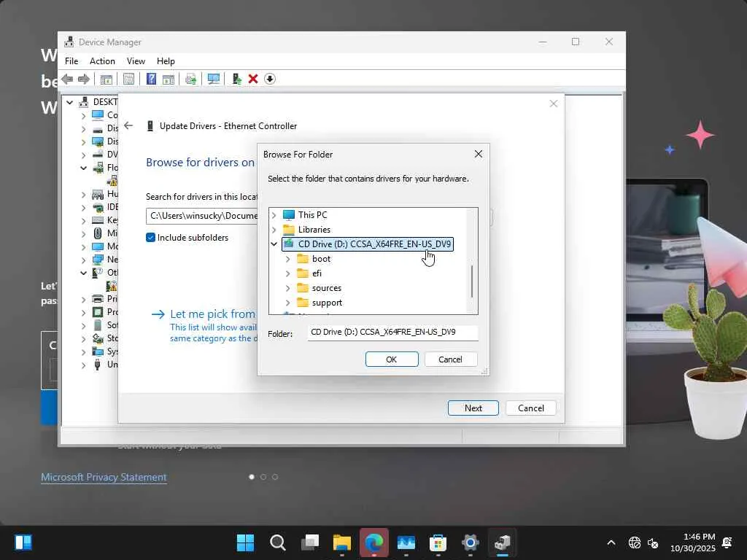Open Microsoft Edge from the taskbar
This screenshot has width=747, height=560.
tap(374, 542)
